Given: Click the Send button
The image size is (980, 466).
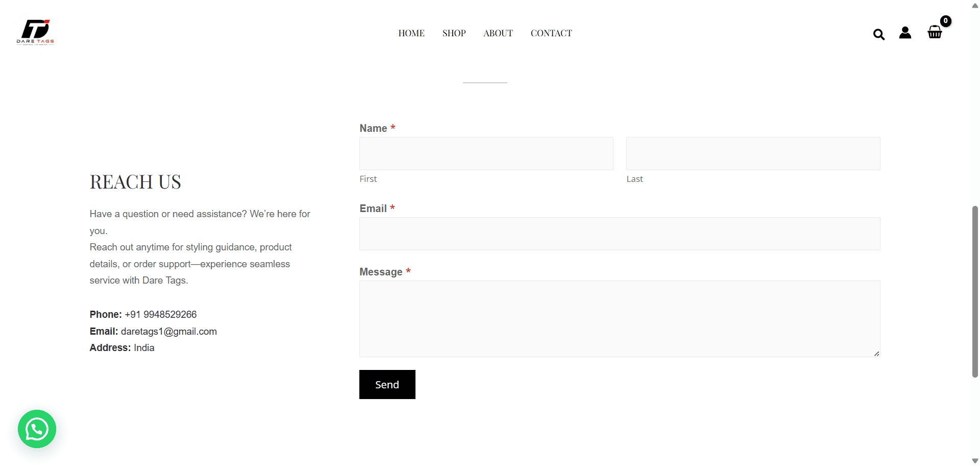Looking at the screenshot, I should pos(387,384).
